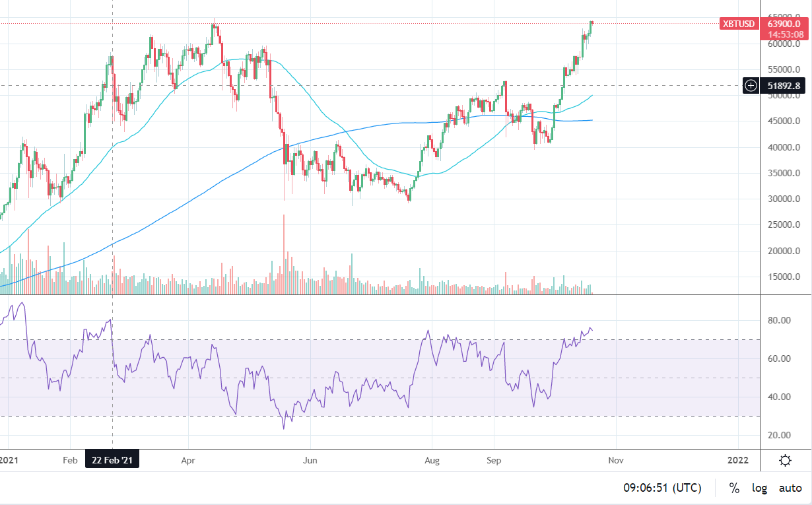Screen dimensions: 812x505
Task: Click the 2022 label on time axis
Action: pos(737,460)
